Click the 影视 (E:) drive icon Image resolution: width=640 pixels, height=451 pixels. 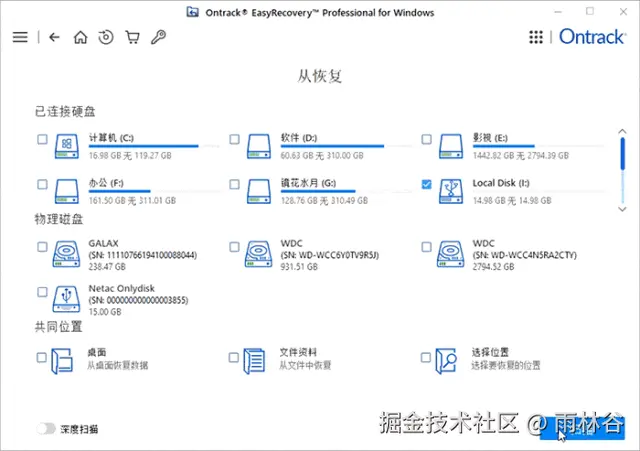(451, 146)
